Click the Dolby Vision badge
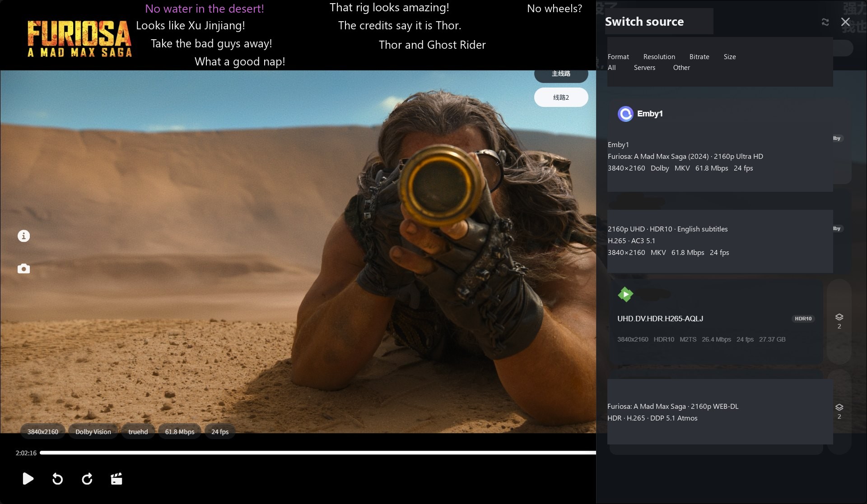 click(93, 432)
